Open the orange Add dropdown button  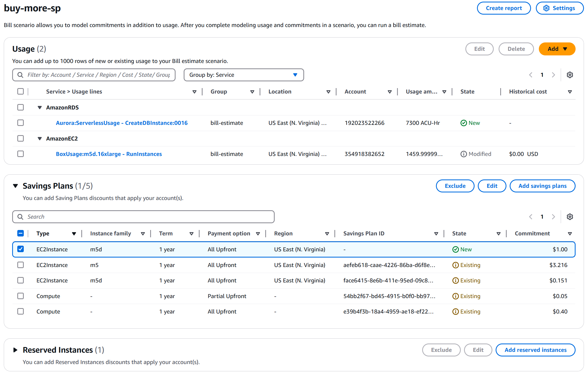(557, 49)
